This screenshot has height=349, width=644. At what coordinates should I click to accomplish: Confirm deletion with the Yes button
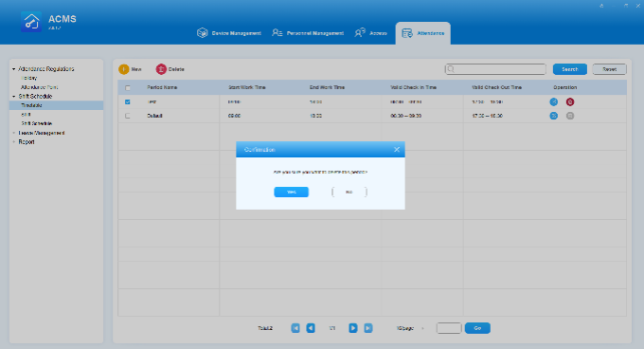pyautogui.click(x=291, y=192)
